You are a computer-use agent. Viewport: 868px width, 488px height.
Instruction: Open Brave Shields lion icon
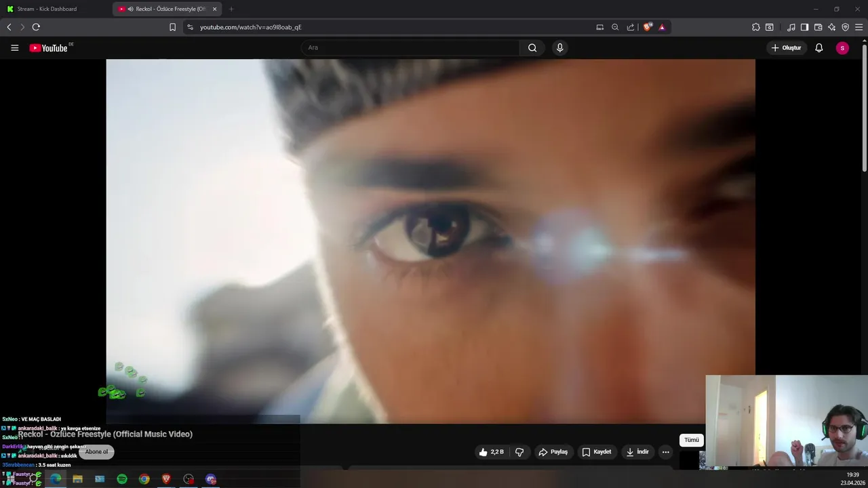tap(648, 27)
